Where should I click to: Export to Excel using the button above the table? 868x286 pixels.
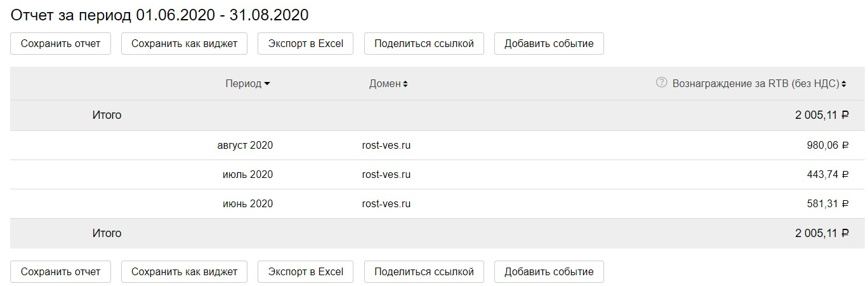pyautogui.click(x=305, y=44)
